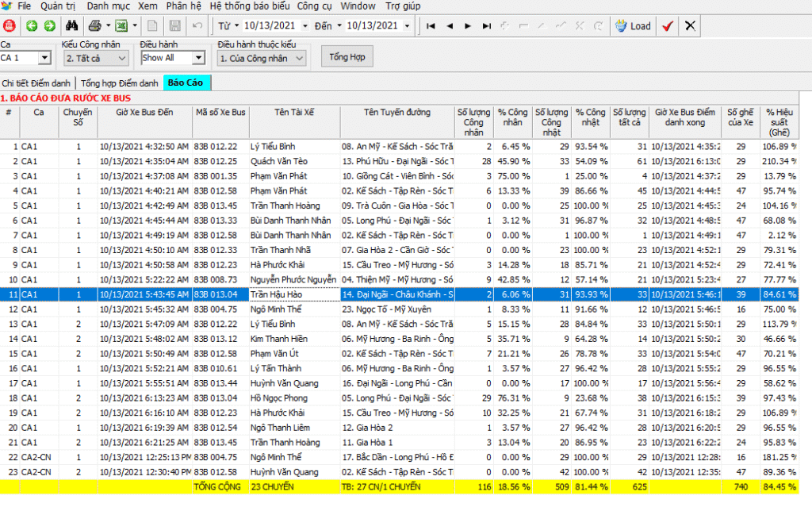This screenshot has width=812, height=507.
Task: Click the green back arrow icon
Action: (x=32, y=26)
